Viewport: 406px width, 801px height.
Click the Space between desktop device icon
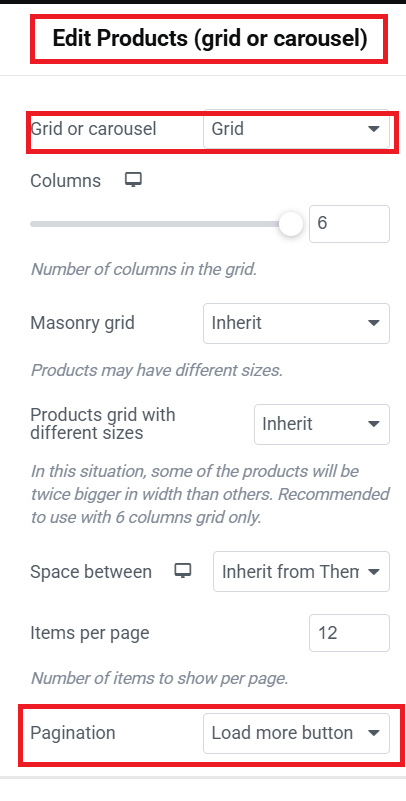[x=183, y=571]
